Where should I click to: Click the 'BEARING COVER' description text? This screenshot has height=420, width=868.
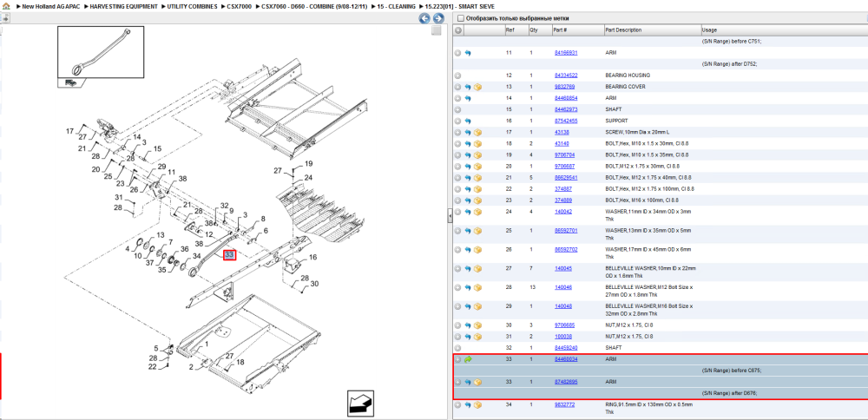(x=625, y=87)
